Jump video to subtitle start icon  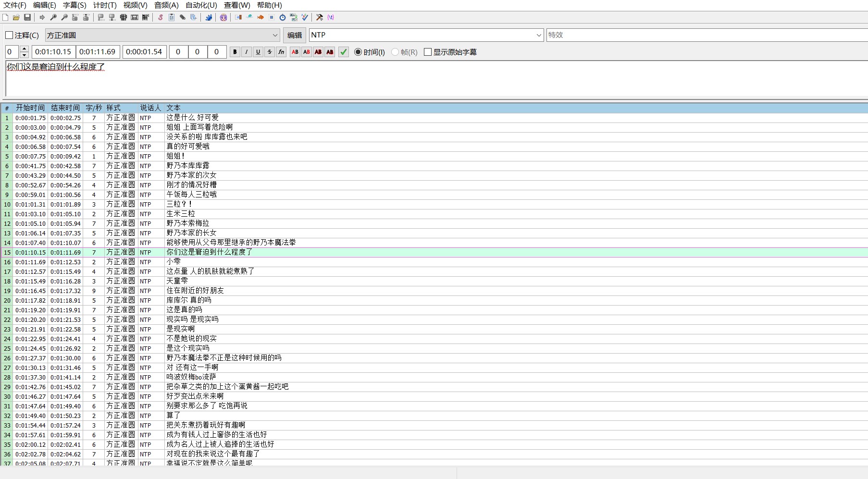[75, 17]
